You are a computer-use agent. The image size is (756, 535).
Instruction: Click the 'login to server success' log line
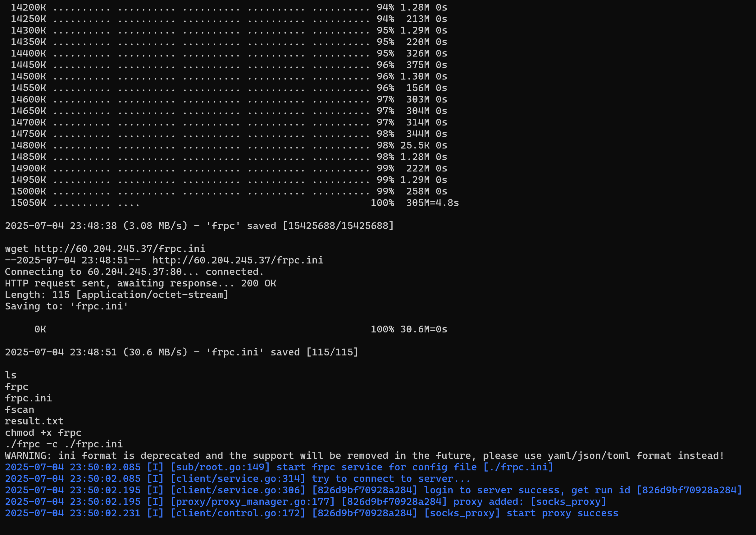[x=373, y=490]
